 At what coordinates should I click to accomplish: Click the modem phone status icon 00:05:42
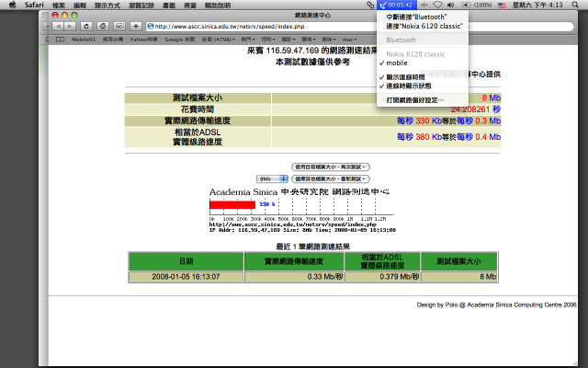pos(397,5)
